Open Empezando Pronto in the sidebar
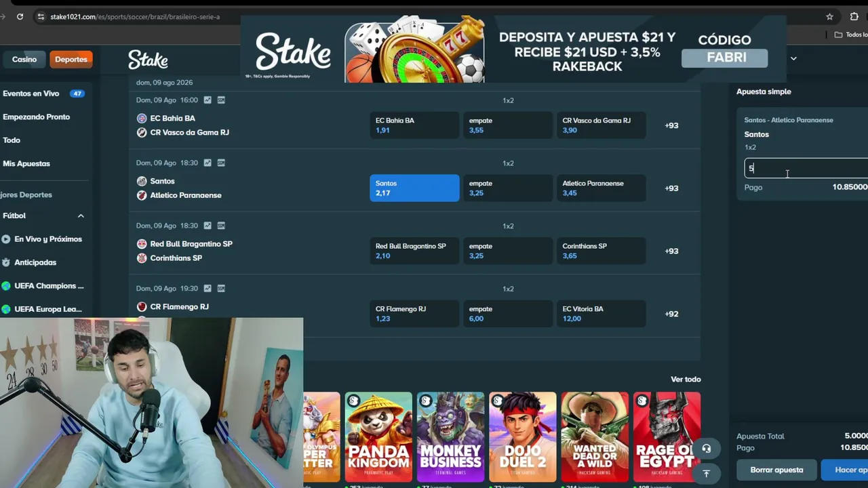The image size is (868, 488). pyautogui.click(x=37, y=117)
